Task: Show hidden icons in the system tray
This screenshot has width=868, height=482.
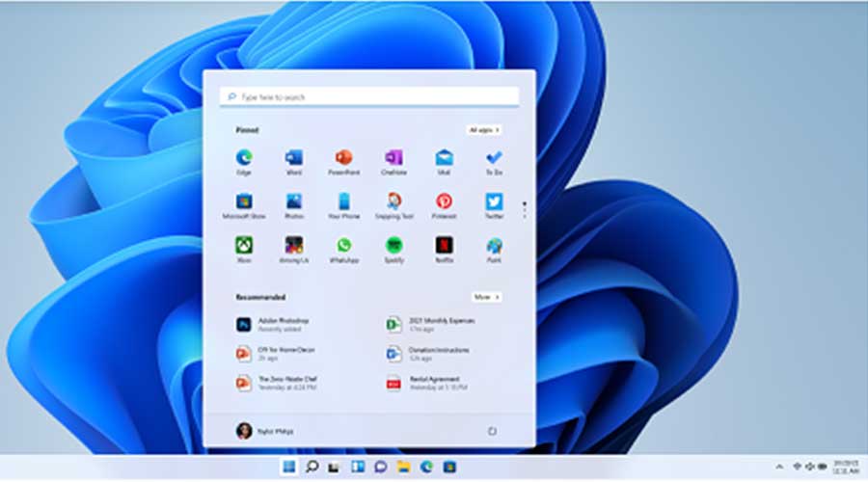Action: pos(779,467)
